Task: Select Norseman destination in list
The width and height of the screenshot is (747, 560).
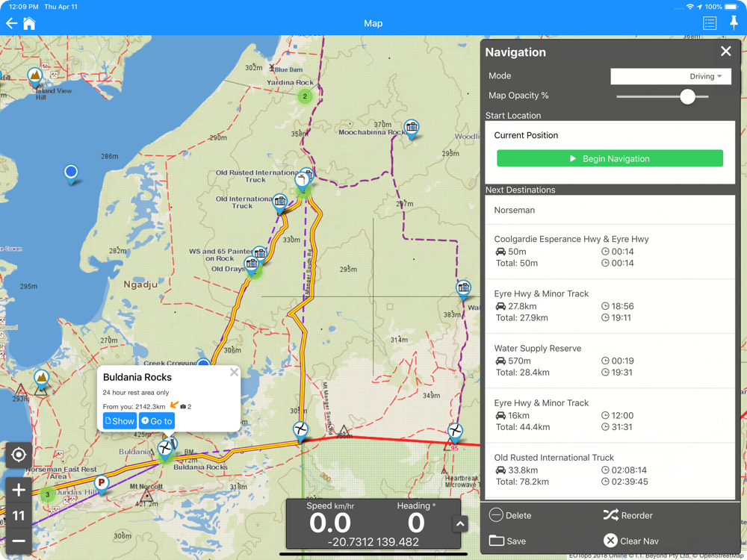Action: (x=610, y=211)
